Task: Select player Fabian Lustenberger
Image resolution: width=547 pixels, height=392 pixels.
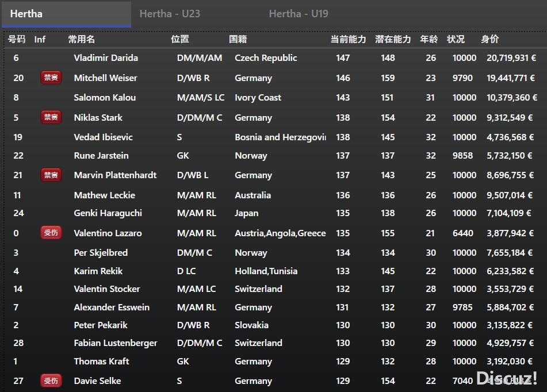Action: tap(116, 343)
